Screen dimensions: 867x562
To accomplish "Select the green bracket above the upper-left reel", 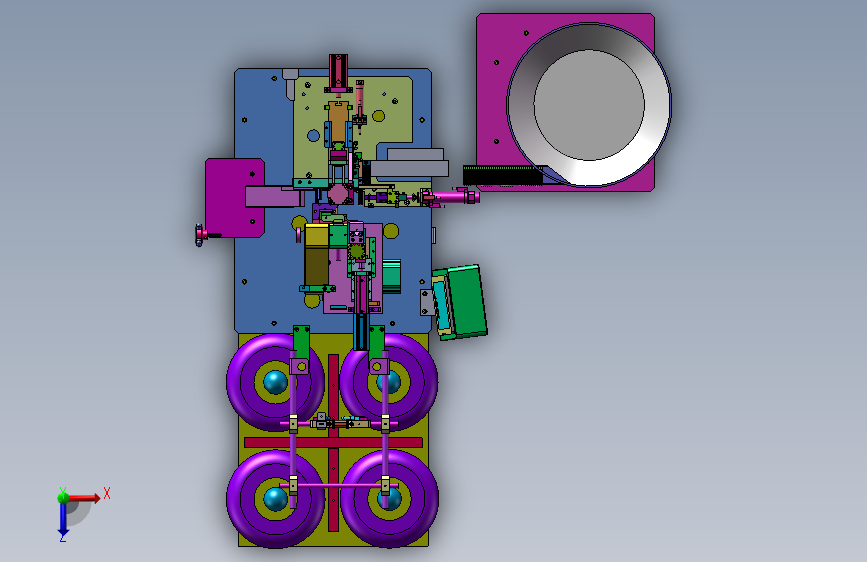I will [301, 342].
